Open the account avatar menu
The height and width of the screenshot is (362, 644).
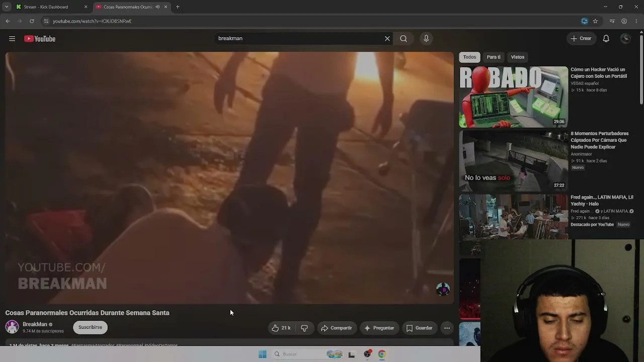pos(626,39)
